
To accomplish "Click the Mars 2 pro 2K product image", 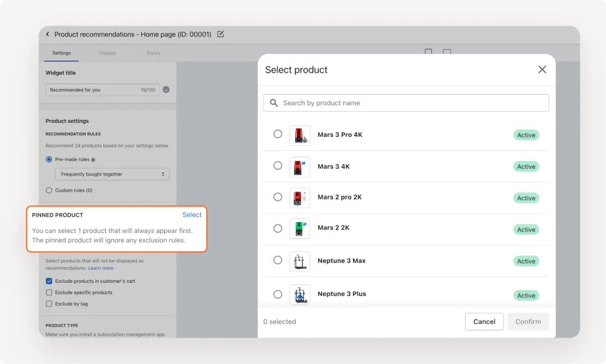I will point(300,198).
